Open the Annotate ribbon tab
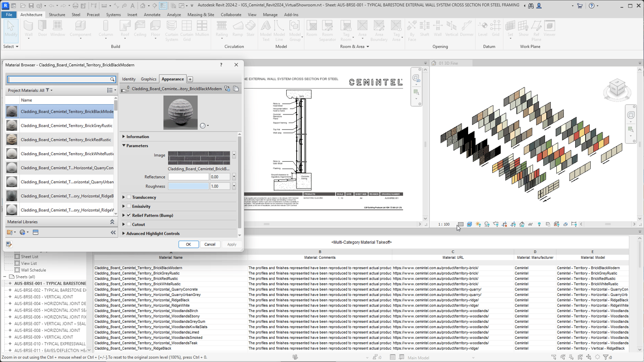This screenshot has height=362, width=644. pos(152,15)
